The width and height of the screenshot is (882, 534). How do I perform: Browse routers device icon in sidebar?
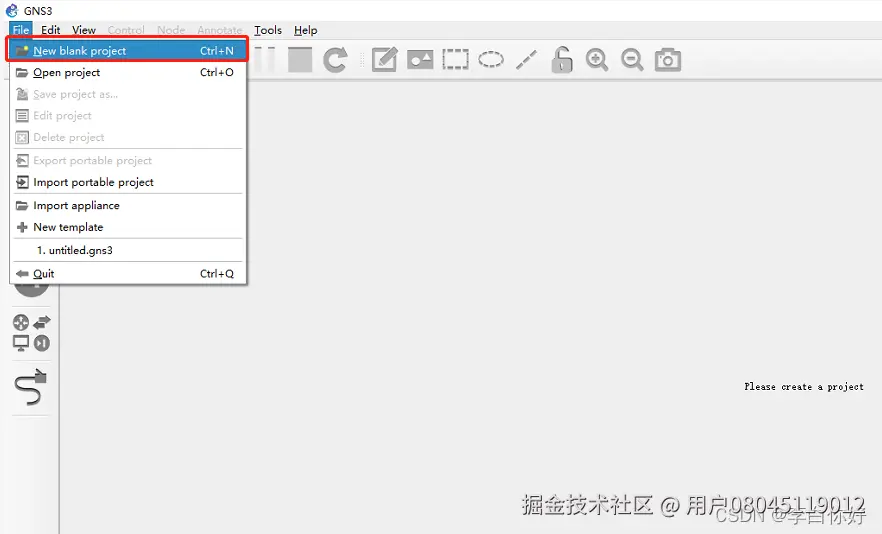coord(21,322)
